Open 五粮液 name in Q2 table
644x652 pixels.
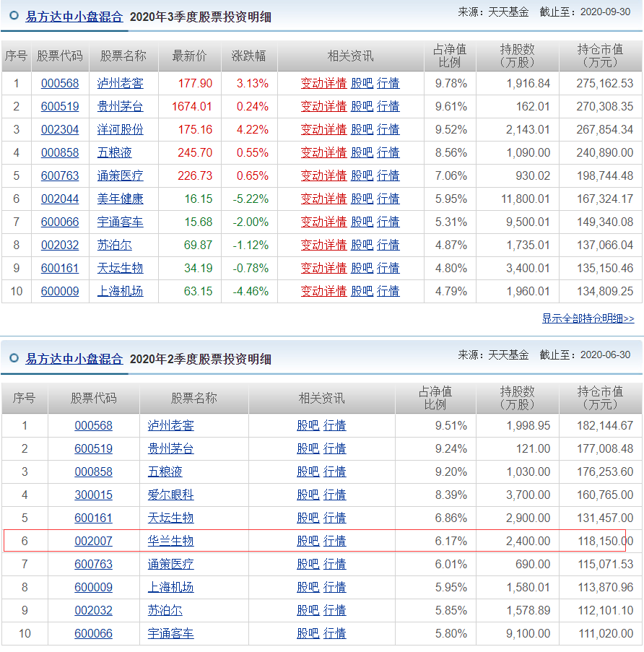165,471
